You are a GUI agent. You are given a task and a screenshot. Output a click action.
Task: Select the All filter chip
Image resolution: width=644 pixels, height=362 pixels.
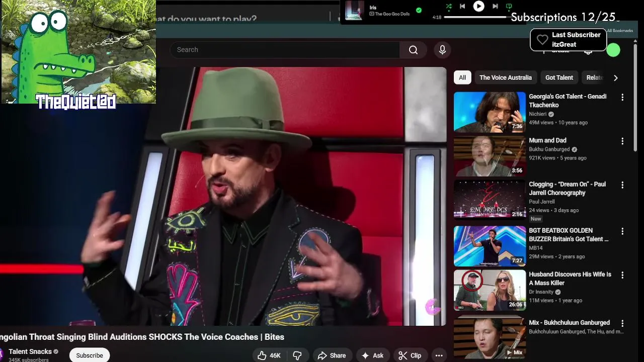coord(462,77)
